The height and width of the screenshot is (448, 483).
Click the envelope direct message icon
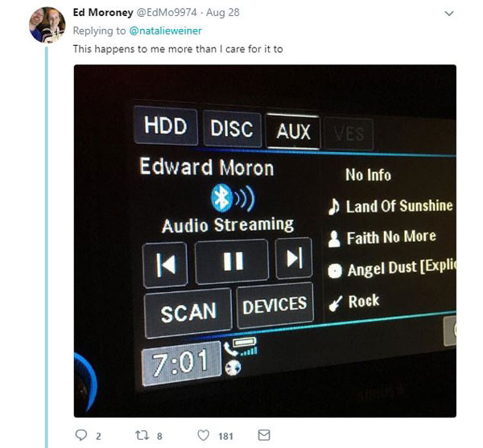(264, 435)
